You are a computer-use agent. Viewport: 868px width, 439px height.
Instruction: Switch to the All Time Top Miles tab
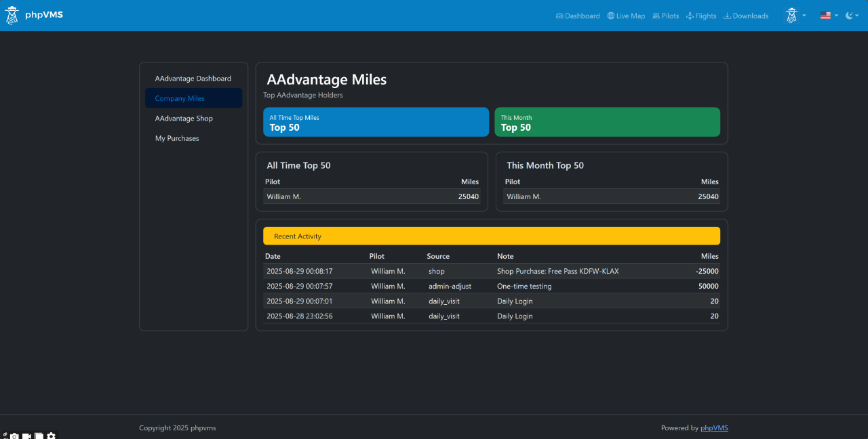(376, 122)
